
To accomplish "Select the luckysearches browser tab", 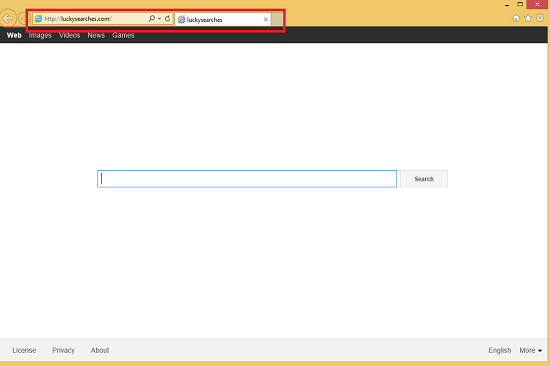I will [x=223, y=19].
